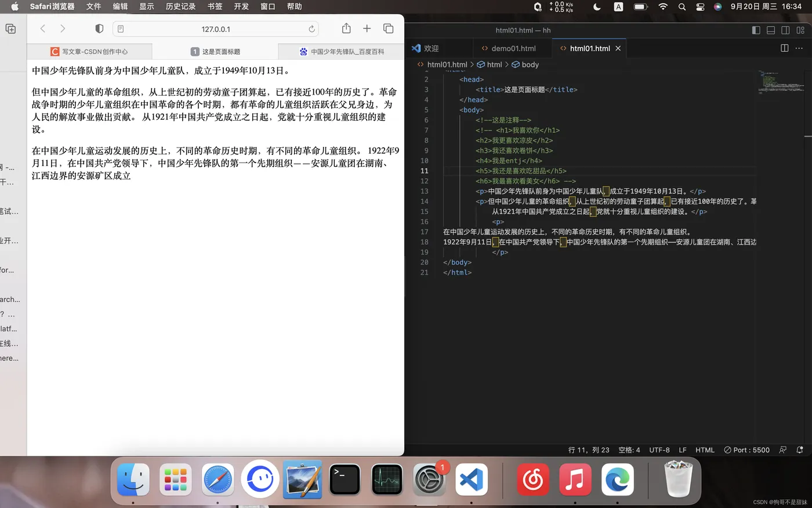812x508 pixels.
Task: Open Safari's privacy report shield icon
Action: pyautogui.click(x=99, y=28)
